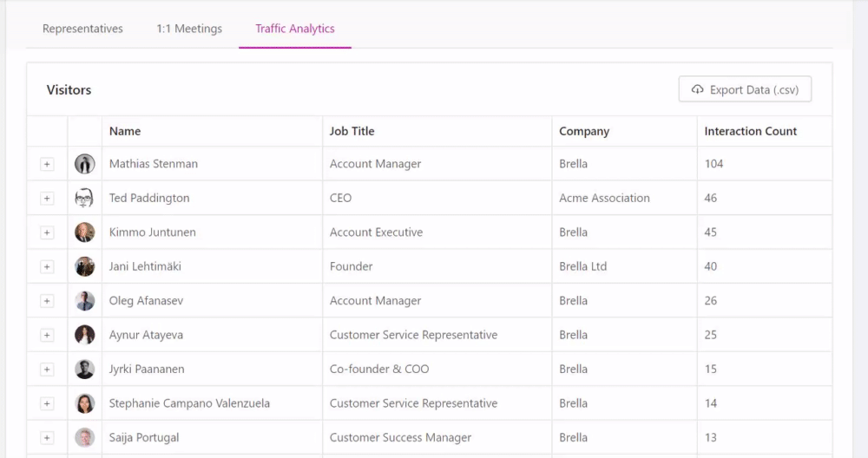Viewport: 868px width, 458px height.
Task: Expand the Saija Portugal row
Action: pos(47,438)
